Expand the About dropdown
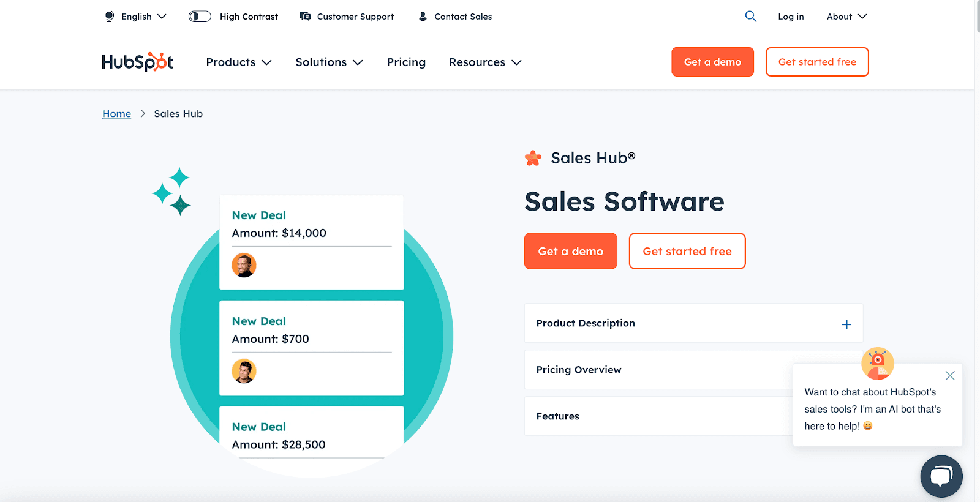Viewport: 980px width, 502px height. click(x=846, y=17)
